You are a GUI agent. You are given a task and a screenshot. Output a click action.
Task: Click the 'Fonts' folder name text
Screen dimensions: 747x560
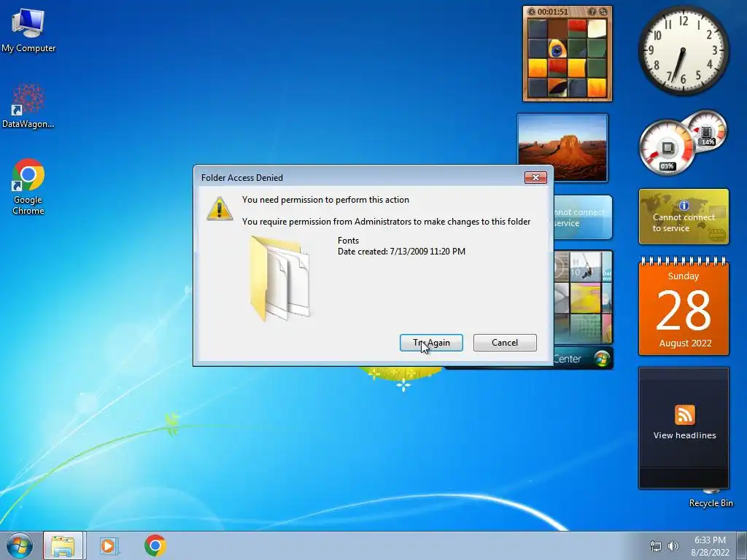pos(348,241)
